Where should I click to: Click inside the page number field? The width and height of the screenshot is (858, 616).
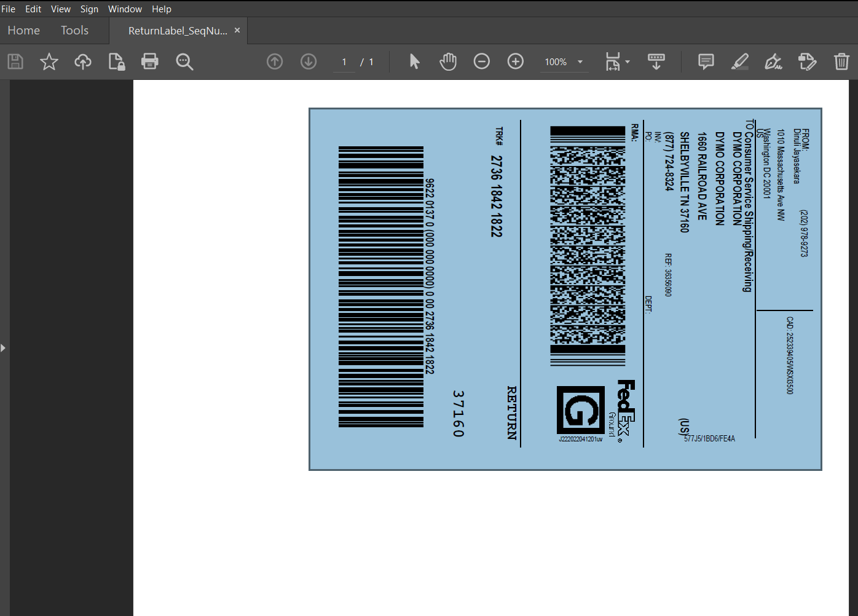(344, 61)
